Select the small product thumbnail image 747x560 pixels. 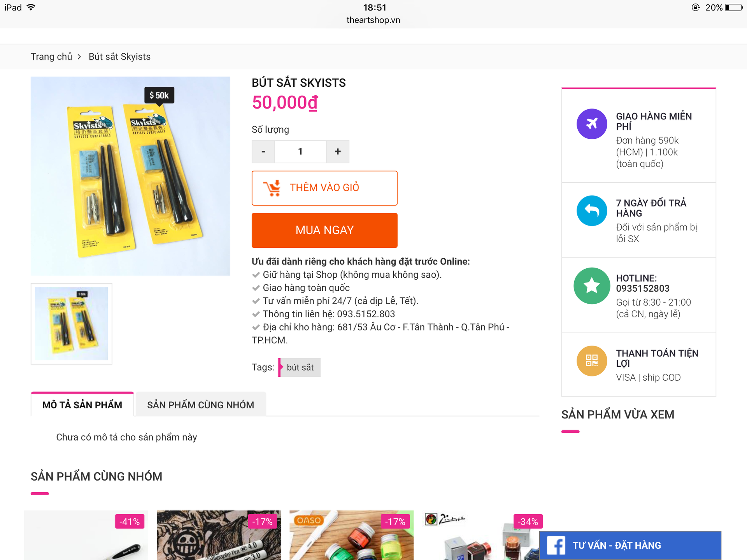click(x=72, y=324)
